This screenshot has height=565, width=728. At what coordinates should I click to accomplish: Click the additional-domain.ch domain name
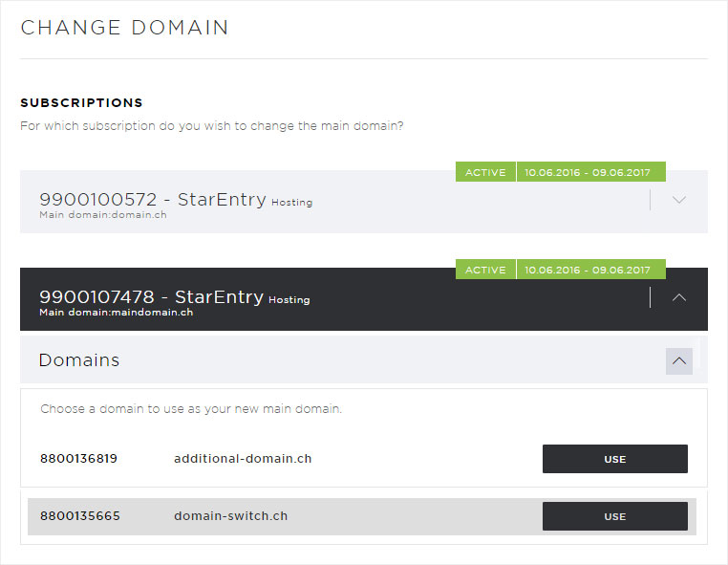pos(243,459)
